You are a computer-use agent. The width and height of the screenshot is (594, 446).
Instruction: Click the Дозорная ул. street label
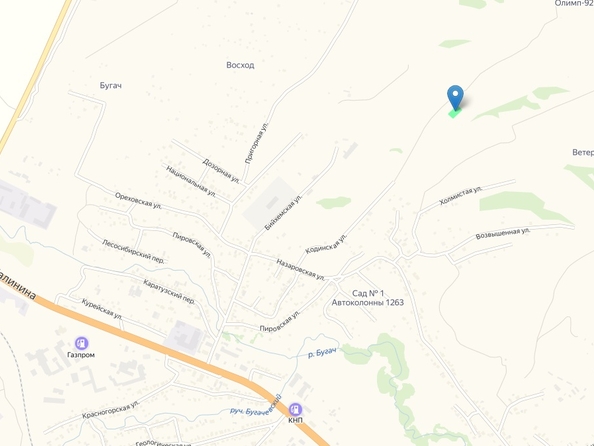tap(221, 171)
